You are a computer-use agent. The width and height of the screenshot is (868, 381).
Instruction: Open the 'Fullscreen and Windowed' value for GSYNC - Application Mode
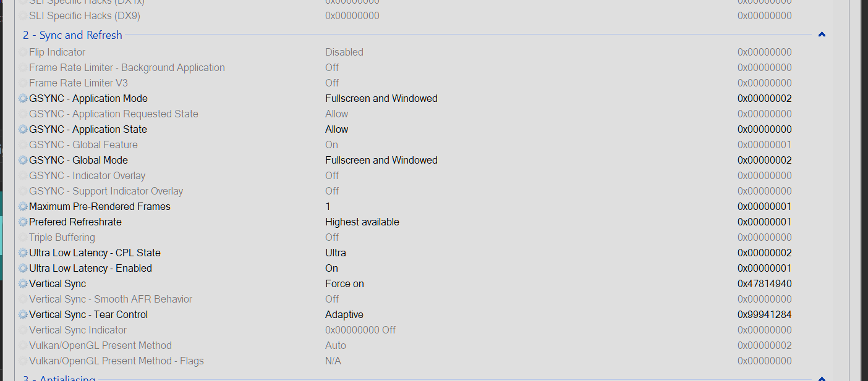tap(381, 99)
